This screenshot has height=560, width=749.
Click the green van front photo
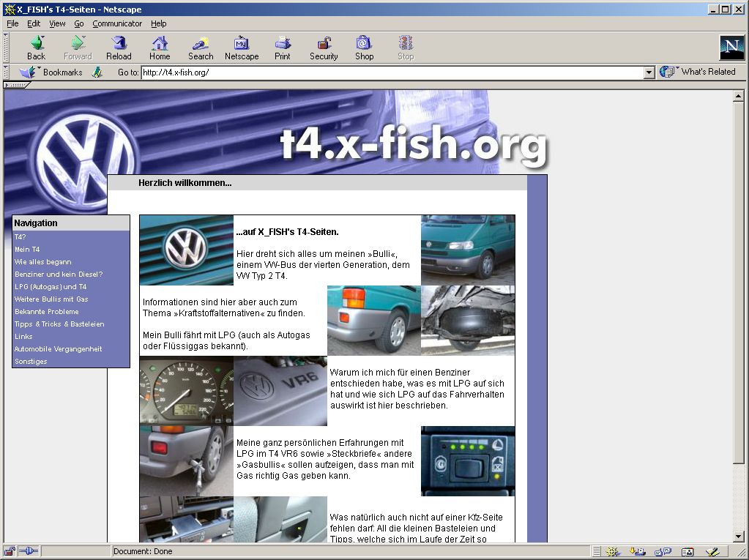pyautogui.click(x=468, y=250)
